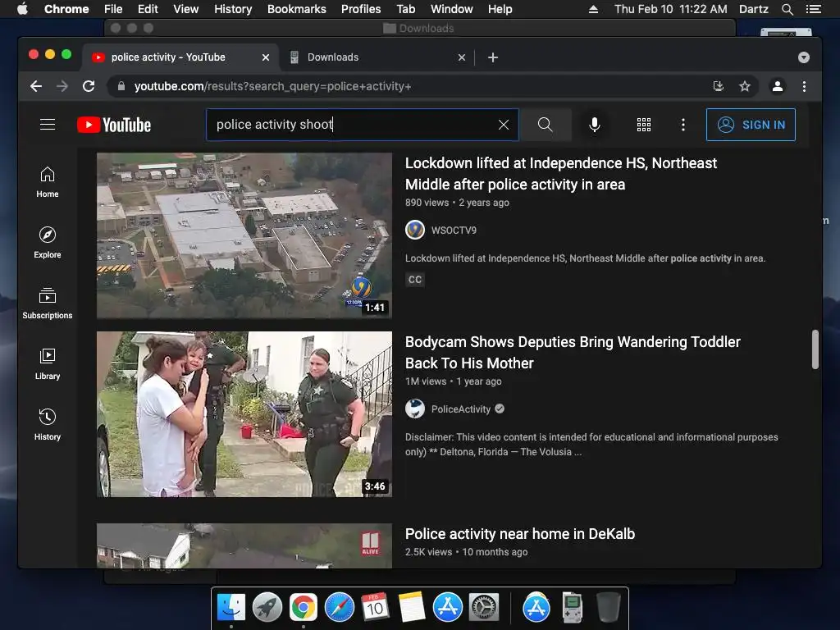Open Spotlight search in menu bar
Screen dimensions: 840x630
pos(787,9)
